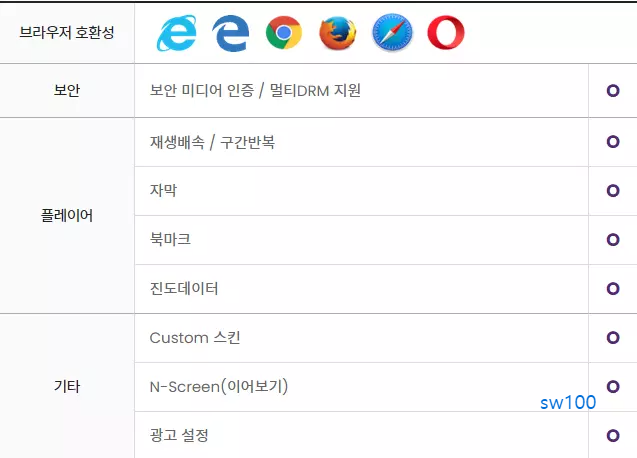Click the circle mark in 재생배속 / 구간반복 row
Viewport: 637px width, 458px height.
click(x=613, y=141)
